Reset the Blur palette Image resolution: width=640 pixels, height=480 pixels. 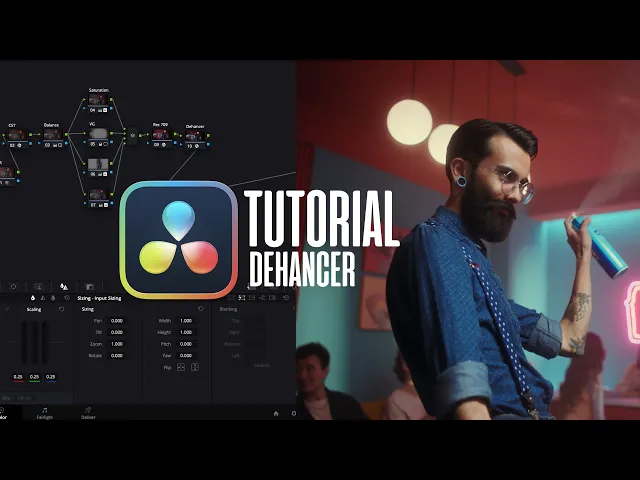pos(67,298)
